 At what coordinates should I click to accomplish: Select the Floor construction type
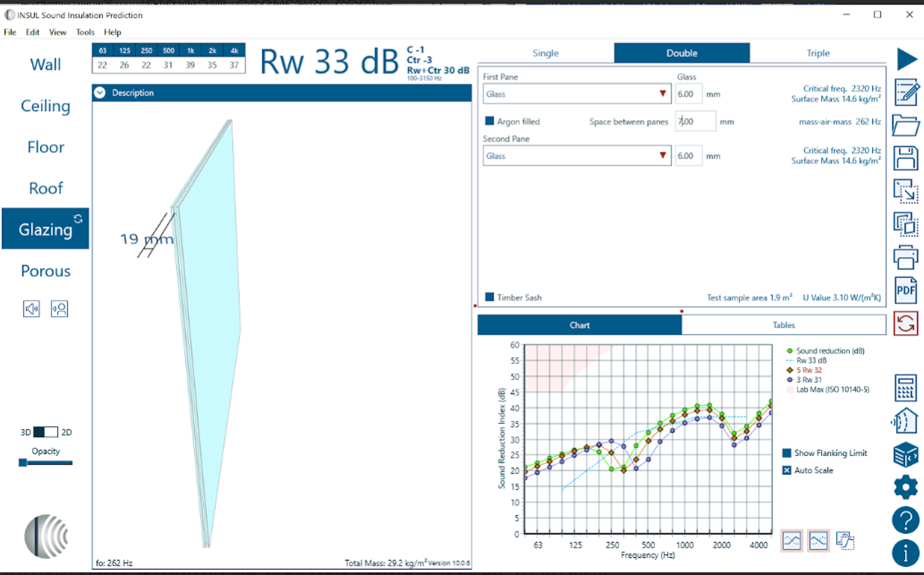(45, 147)
